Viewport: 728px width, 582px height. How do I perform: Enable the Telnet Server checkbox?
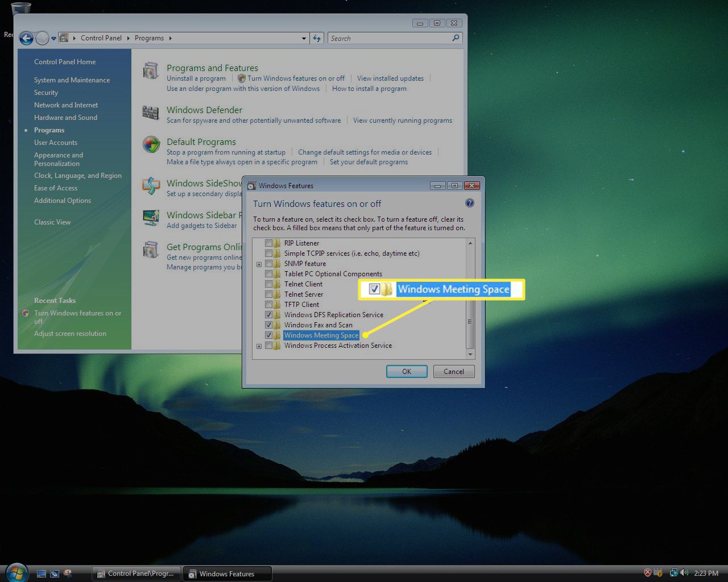[x=268, y=294]
